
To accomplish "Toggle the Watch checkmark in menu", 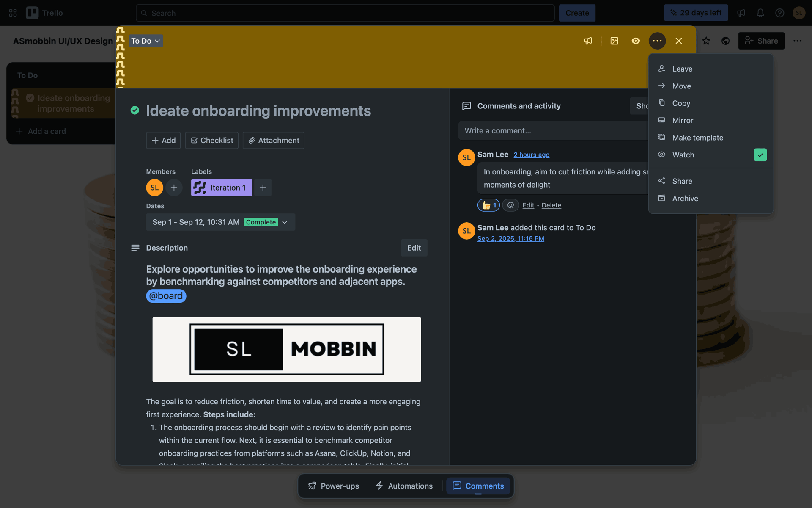I will click(x=760, y=155).
